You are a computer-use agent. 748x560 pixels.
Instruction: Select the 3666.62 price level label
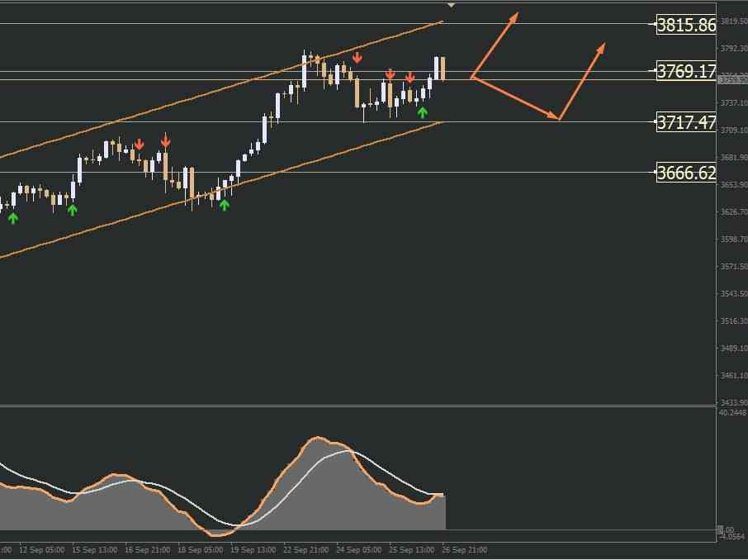coord(686,173)
